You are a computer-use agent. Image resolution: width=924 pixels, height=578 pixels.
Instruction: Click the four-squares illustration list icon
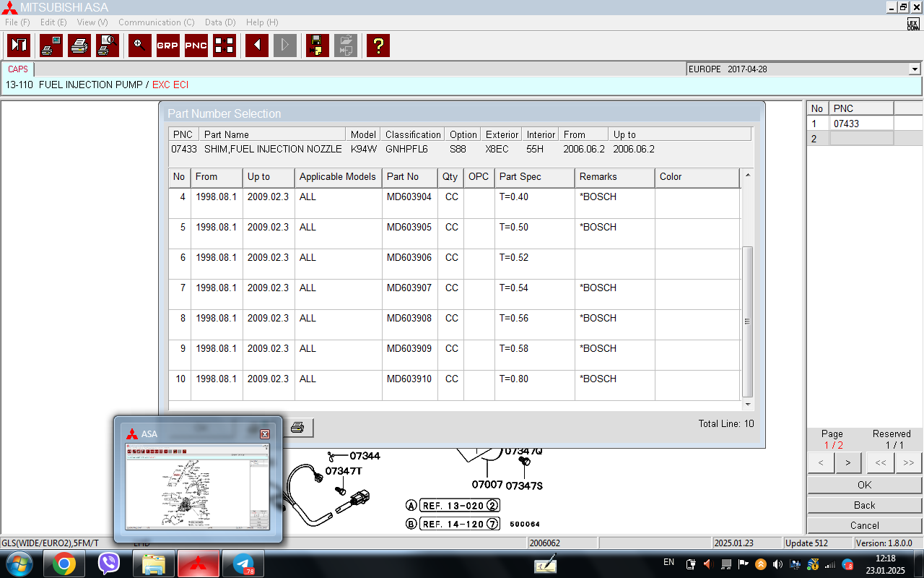tap(225, 46)
